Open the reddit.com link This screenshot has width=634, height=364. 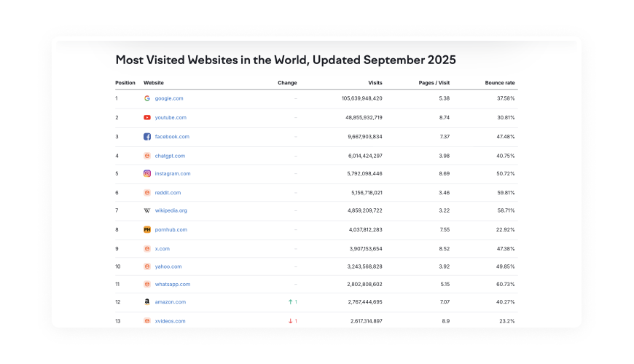168,193
